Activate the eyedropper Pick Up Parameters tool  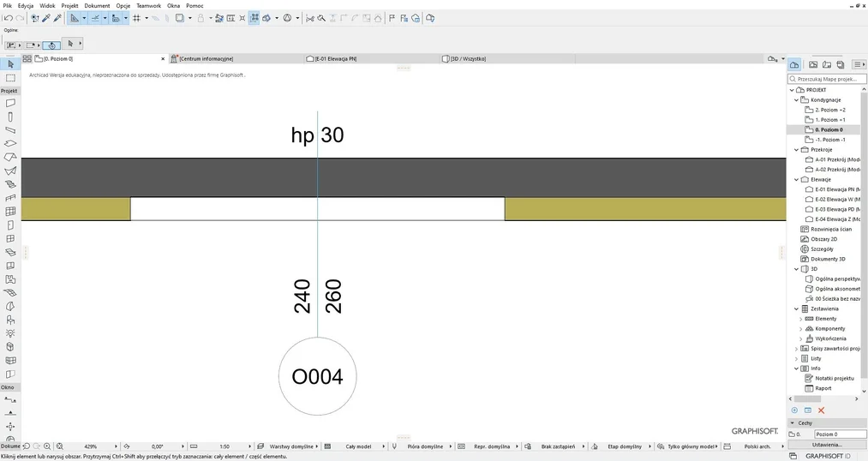46,18
